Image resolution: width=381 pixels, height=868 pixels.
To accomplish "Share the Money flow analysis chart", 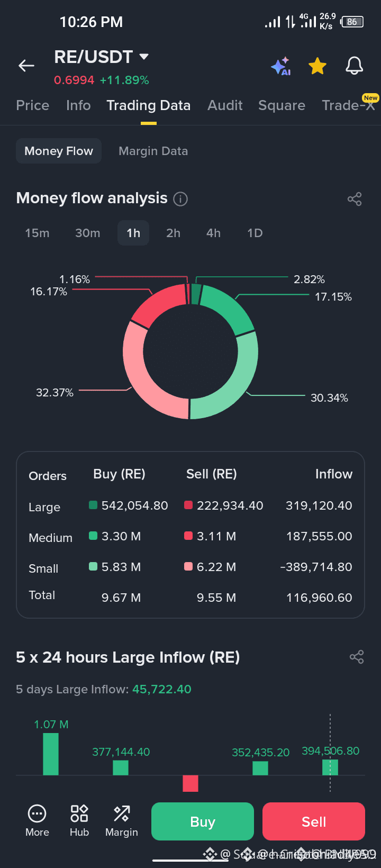I will (355, 199).
